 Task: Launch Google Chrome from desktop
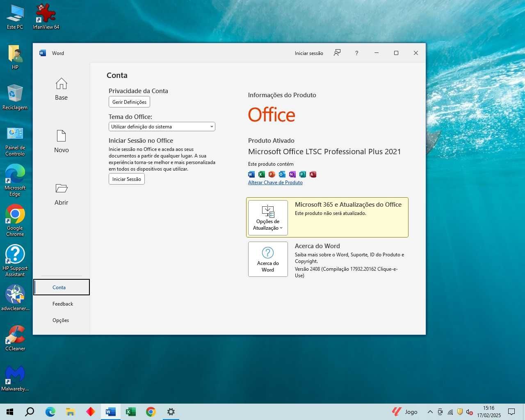pyautogui.click(x=15, y=221)
